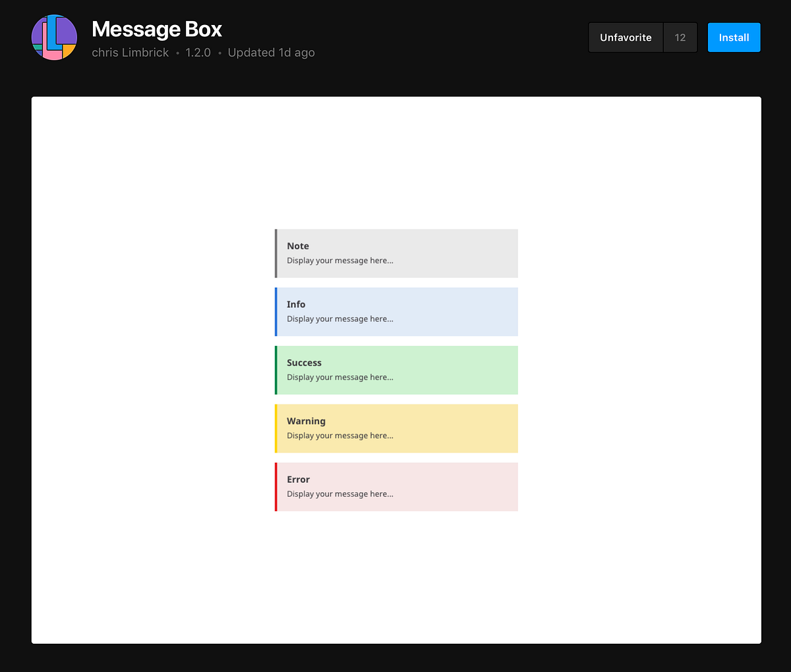Click the Updated 1d ago text
The image size is (791, 672).
click(x=271, y=52)
